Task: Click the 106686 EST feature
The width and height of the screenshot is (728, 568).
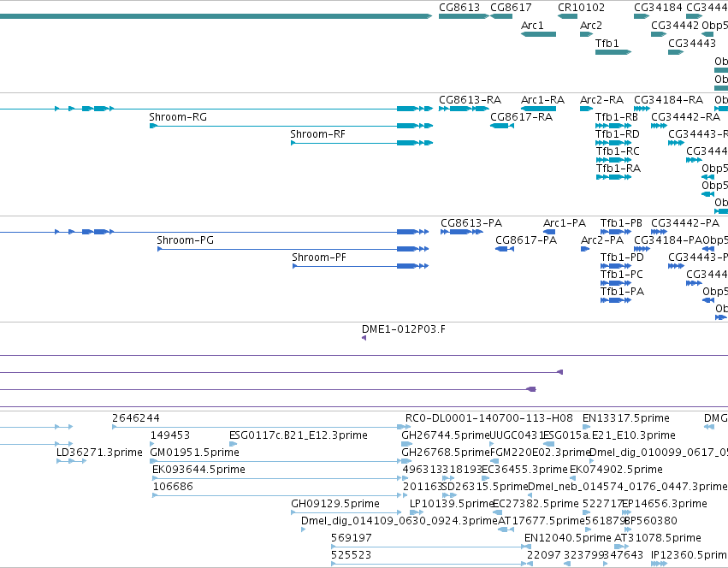Action: 280,495
